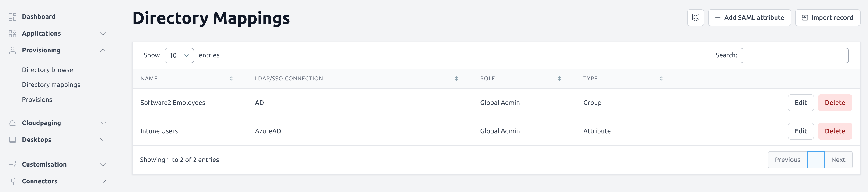
Task: Click the Customisation paint roller icon
Action: 12,165
